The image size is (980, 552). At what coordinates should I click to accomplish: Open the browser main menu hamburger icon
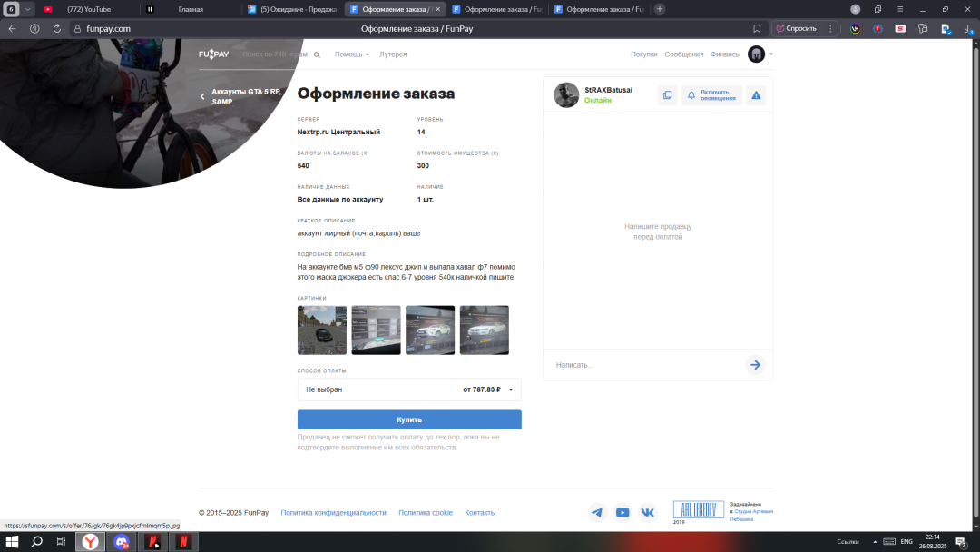[900, 9]
